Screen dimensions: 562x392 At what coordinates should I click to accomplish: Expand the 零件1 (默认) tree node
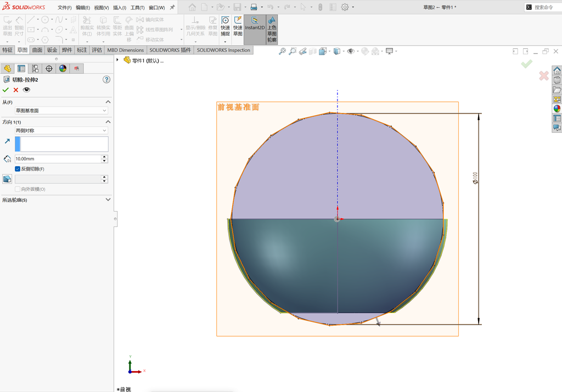(117, 60)
